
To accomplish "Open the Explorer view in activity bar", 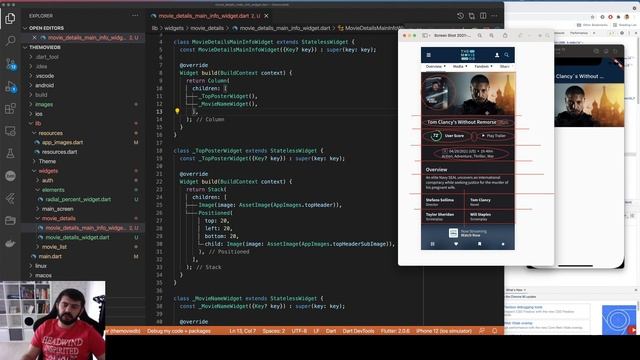I will (10, 18).
